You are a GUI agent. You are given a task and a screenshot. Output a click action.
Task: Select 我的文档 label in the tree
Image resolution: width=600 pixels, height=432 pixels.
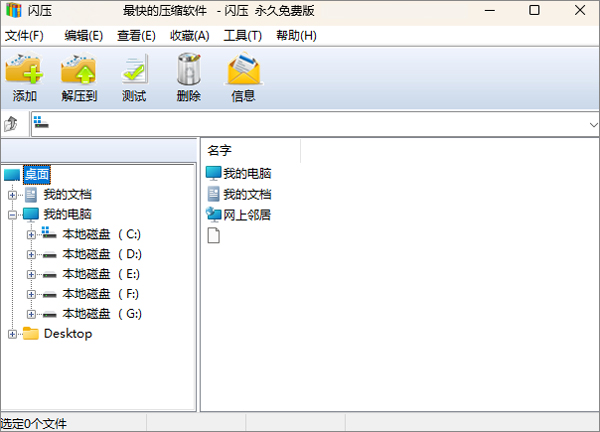click(x=67, y=194)
